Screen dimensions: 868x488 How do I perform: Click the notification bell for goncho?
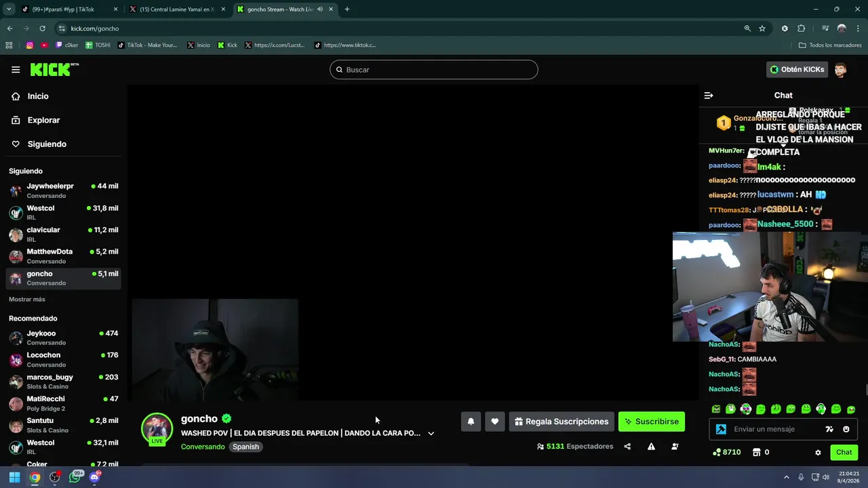(x=471, y=422)
